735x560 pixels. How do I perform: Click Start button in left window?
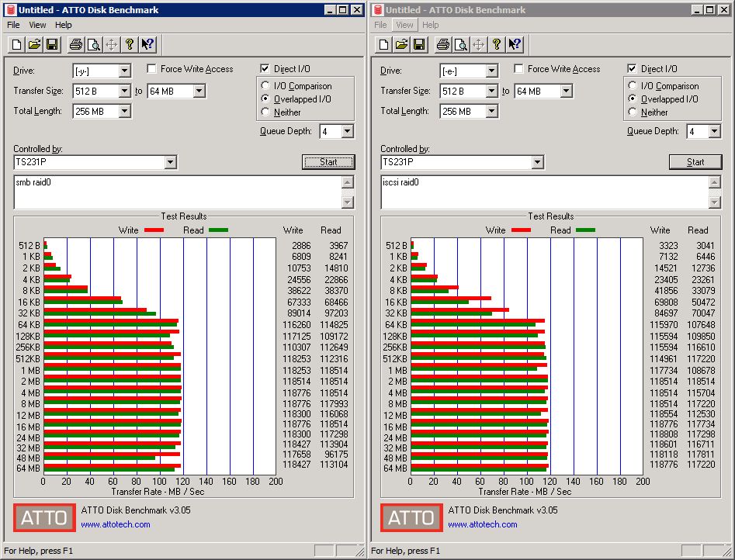(328, 162)
